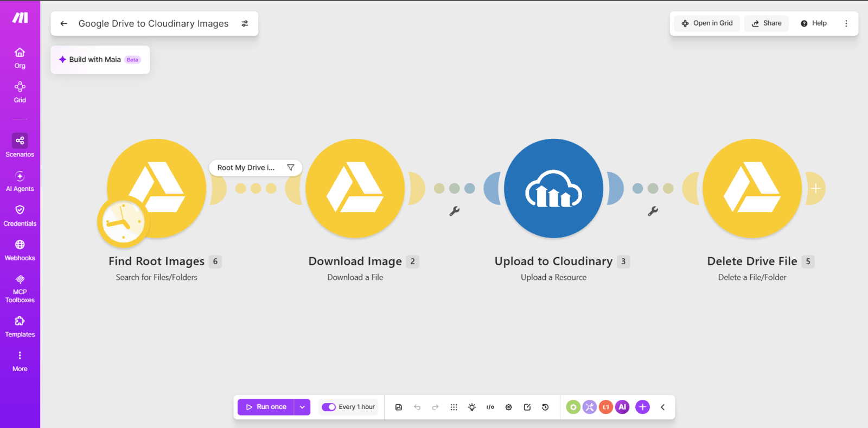Screen dimensions: 868x428
Task: Go to Org in sidebar
Action: coord(20,58)
